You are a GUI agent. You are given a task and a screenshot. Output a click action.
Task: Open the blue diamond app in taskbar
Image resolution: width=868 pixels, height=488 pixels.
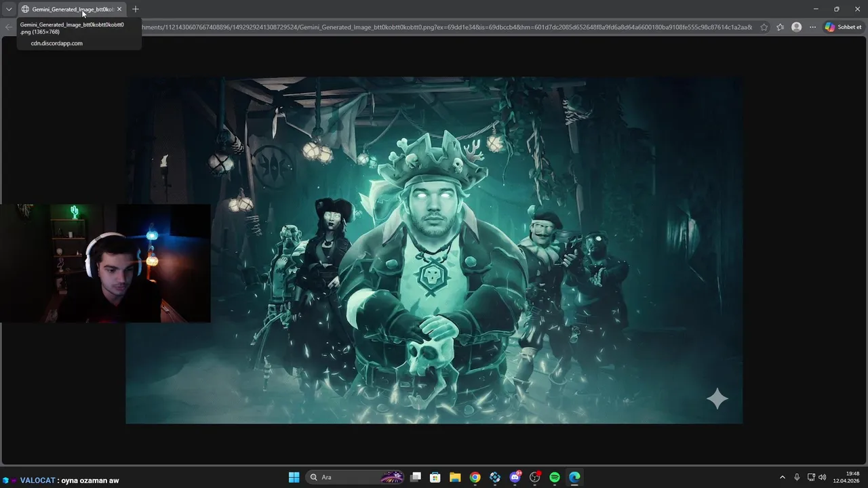(495, 477)
